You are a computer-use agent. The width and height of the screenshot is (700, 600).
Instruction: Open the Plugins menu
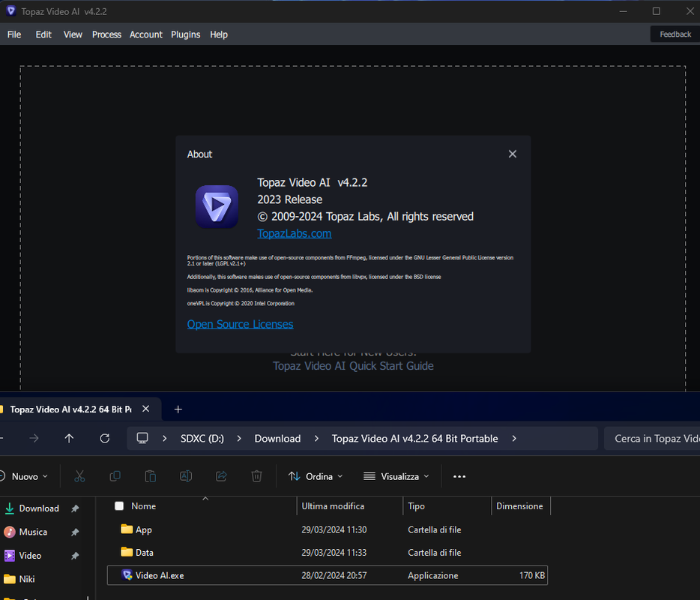pos(186,34)
